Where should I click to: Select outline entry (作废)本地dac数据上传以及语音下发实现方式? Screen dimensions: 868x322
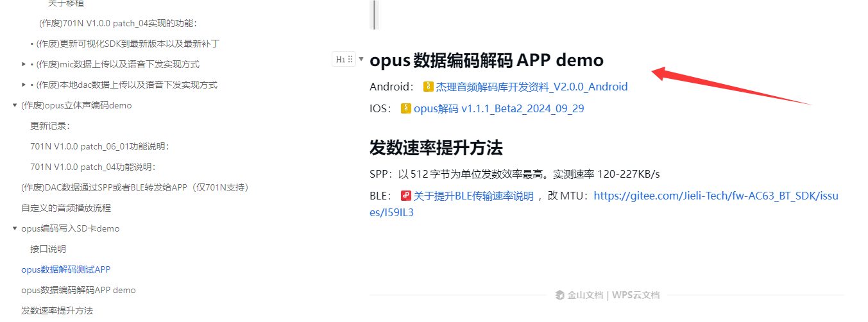coord(127,85)
